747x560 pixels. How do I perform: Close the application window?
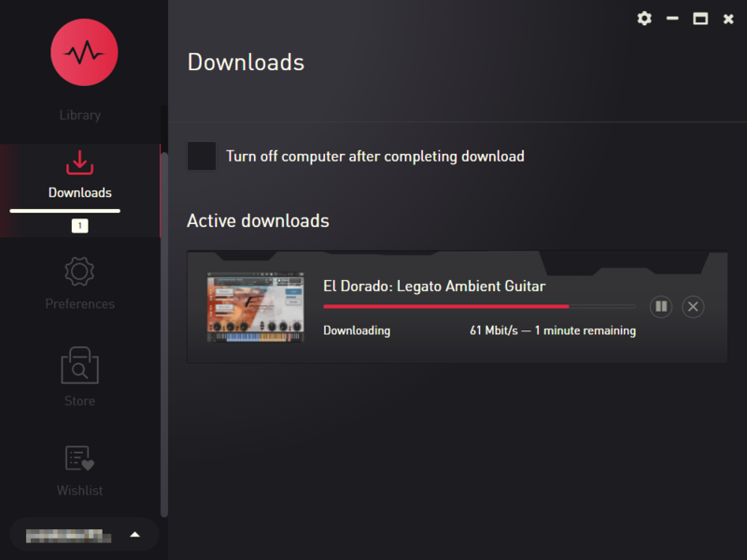tap(728, 19)
